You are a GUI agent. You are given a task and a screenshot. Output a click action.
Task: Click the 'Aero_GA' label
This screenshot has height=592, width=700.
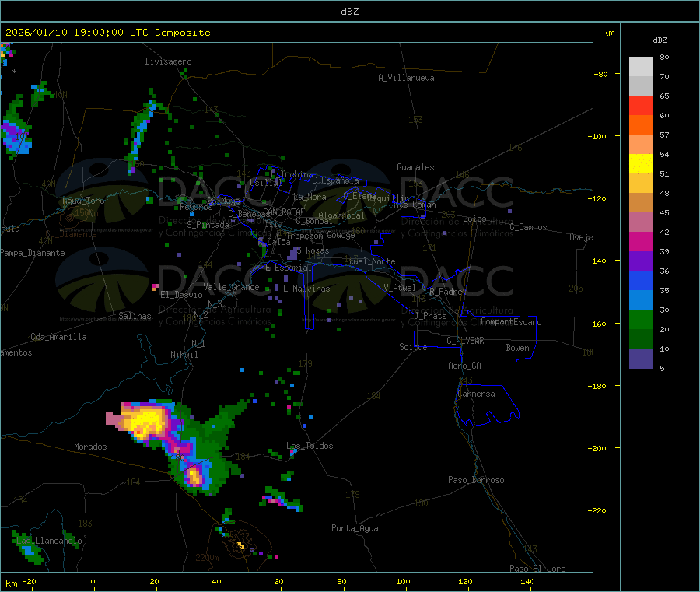click(x=464, y=366)
